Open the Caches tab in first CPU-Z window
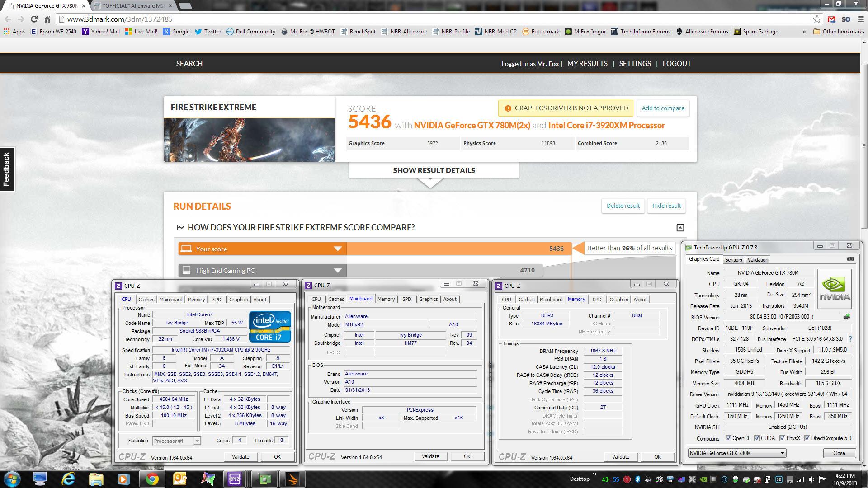 (146, 300)
